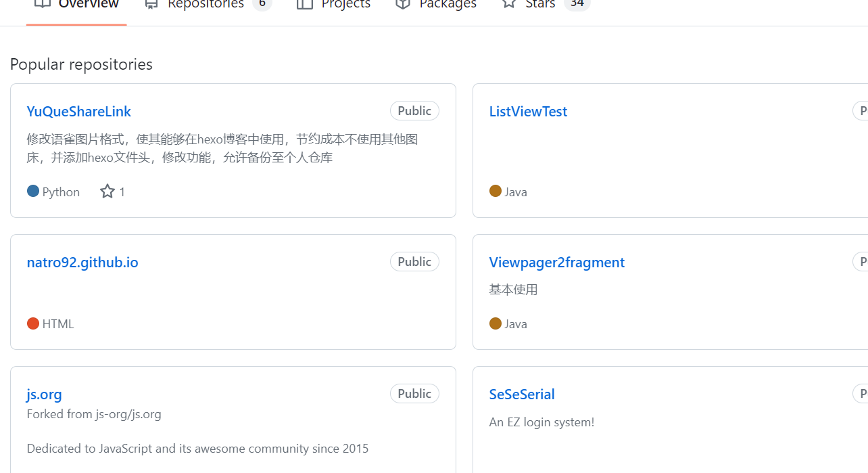Click the Python language label
The image size is (868, 473).
coord(61,192)
